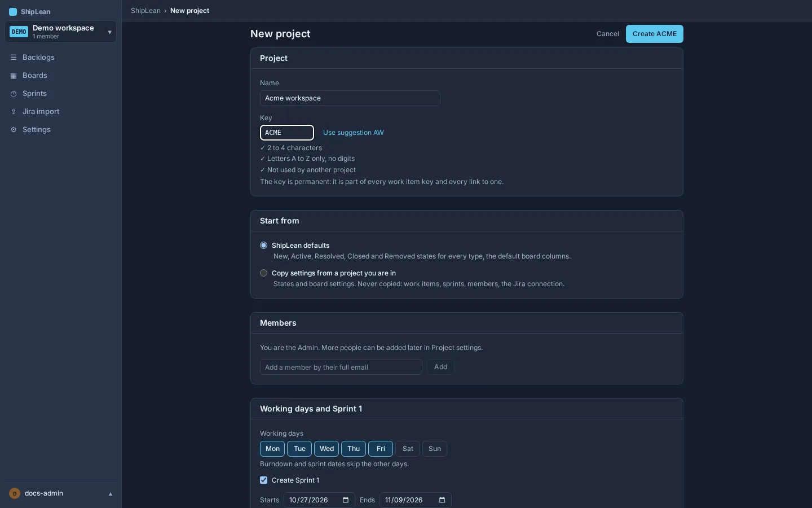Toggle Wed working day off
The width and height of the screenshot is (812, 508).
coord(326,449)
